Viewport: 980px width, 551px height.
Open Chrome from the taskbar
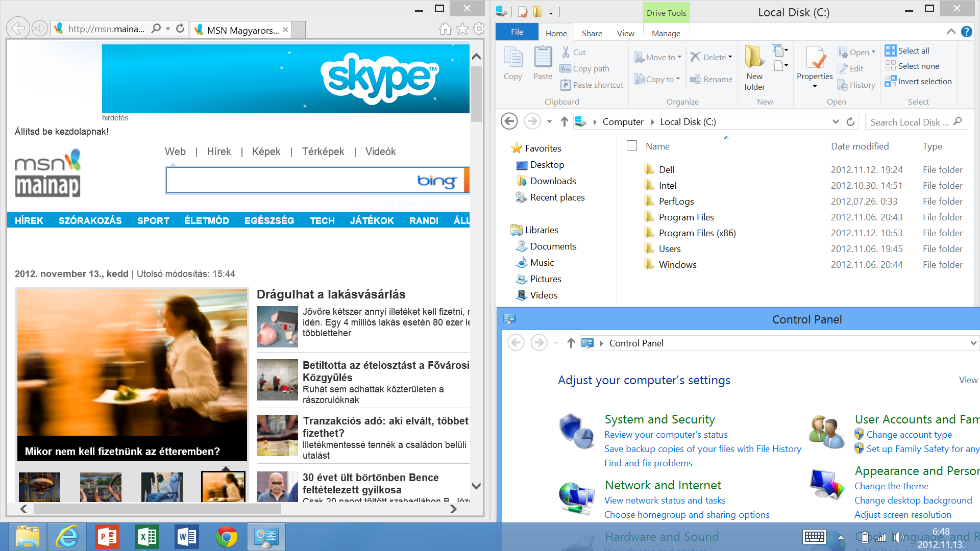click(227, 537)
